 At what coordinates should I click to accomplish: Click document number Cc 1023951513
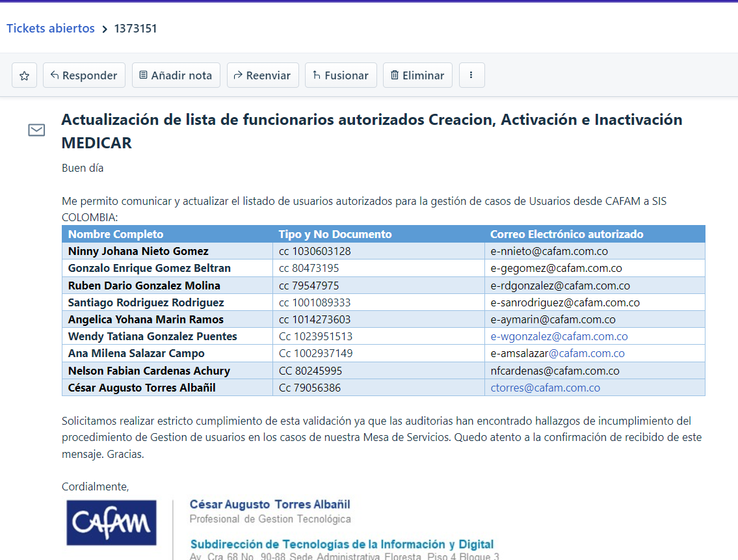coord(316,336)
